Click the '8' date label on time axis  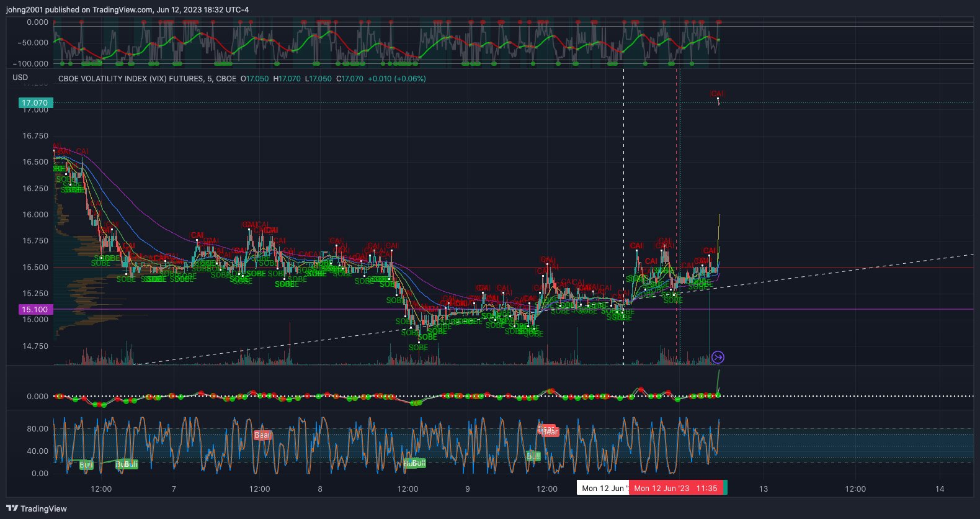tap(320, 489)
